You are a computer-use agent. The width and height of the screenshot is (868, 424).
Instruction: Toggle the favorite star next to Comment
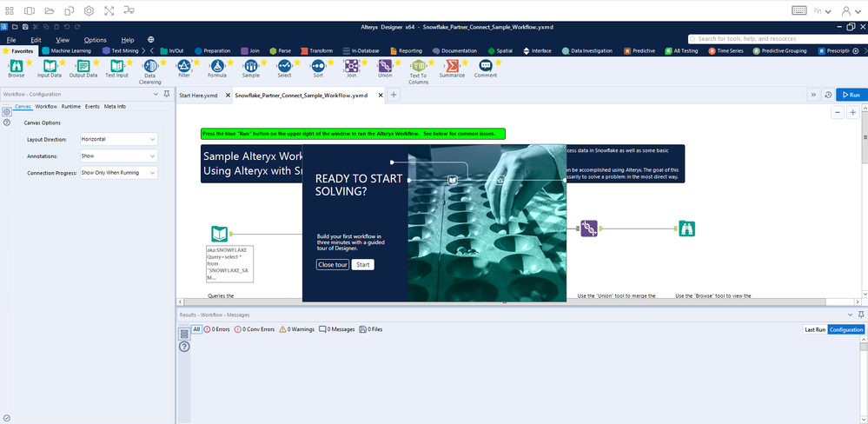pyautogui.click(x=498, y=62)
